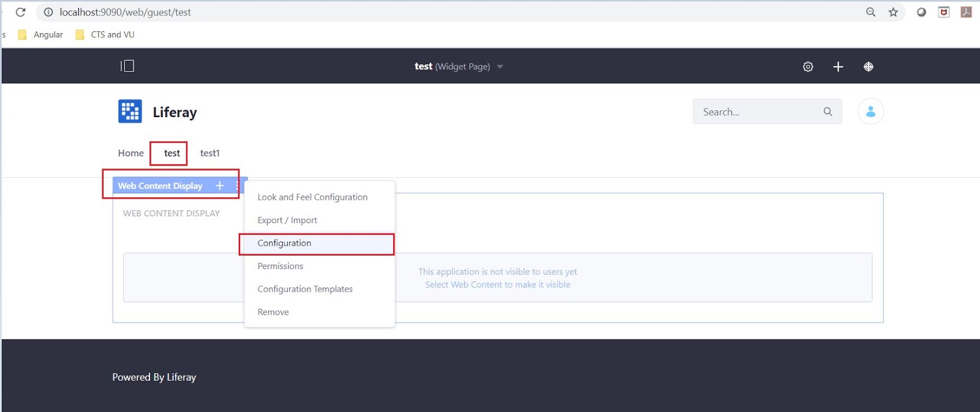
Task: Select Look and Feel Configuration
Action: tap(312, 197)
